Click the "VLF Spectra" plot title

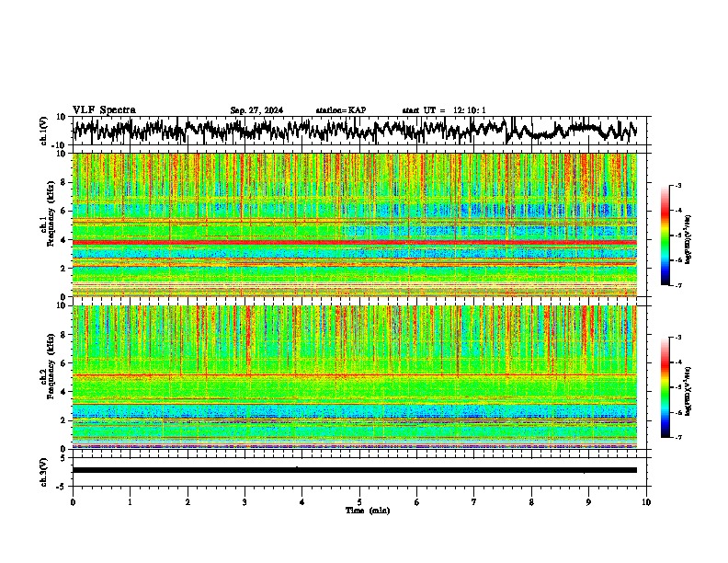(x=104, y=110)
